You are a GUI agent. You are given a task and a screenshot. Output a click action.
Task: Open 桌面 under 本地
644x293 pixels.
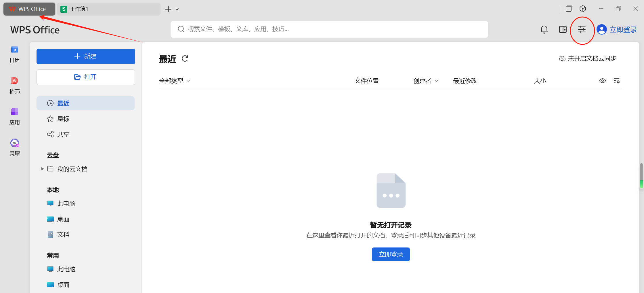pyautogui.click(x=85, y=219)
